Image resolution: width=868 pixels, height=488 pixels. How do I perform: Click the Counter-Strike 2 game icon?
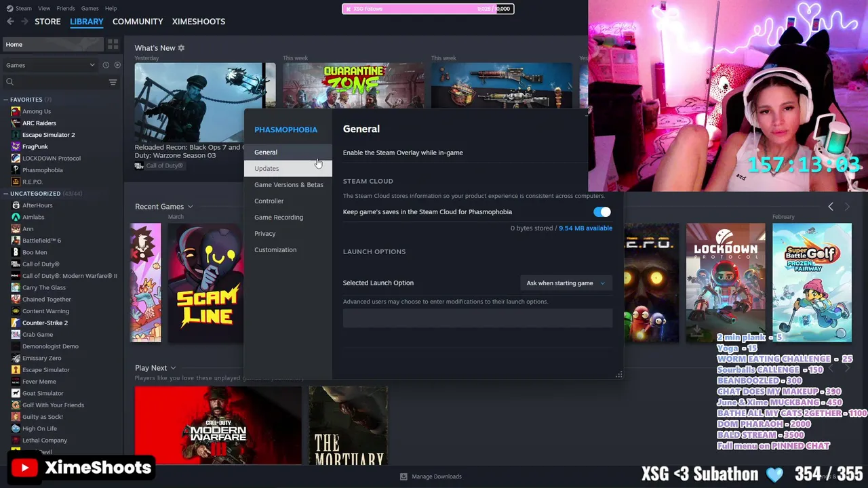[16, 323]
